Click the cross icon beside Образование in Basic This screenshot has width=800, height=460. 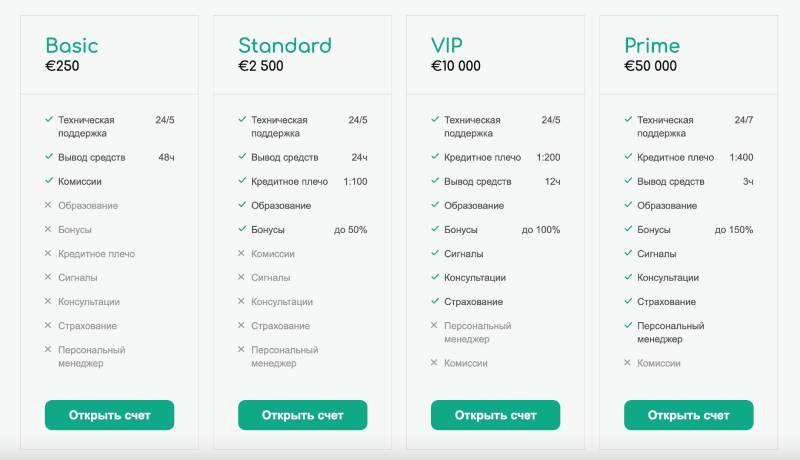pos(48,205)
